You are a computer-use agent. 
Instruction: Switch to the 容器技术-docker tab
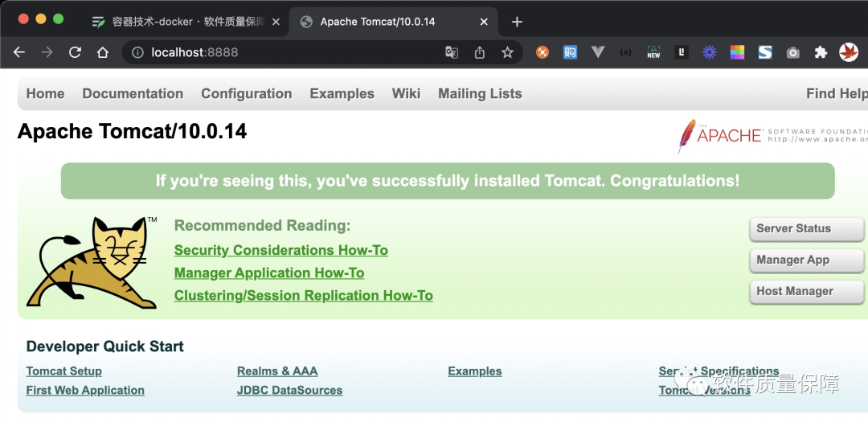click(186, 22)
